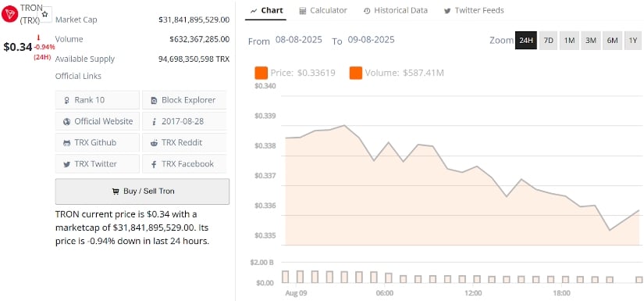Click the 12:00 x-axis label
The width and height of the screenshot is (644, 301).
click(x=473, y=294)
